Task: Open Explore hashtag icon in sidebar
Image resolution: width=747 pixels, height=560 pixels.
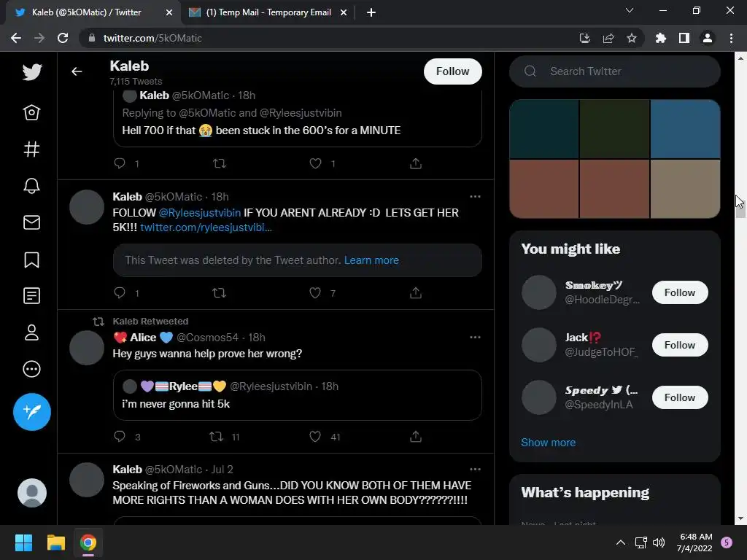Action: click(32, 149)
